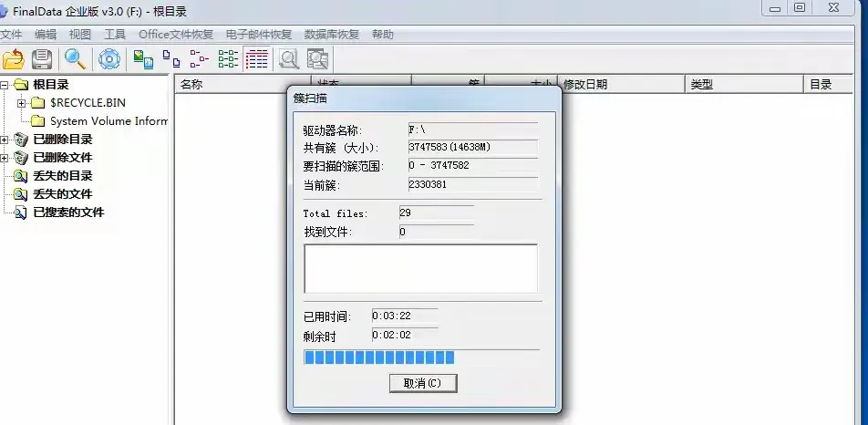
Task: Select 已删除目录 label in tree
Action: 63,140
